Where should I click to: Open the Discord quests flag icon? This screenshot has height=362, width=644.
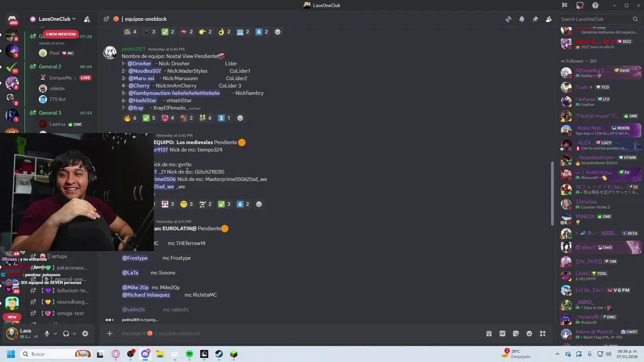(x=565, y=5)
